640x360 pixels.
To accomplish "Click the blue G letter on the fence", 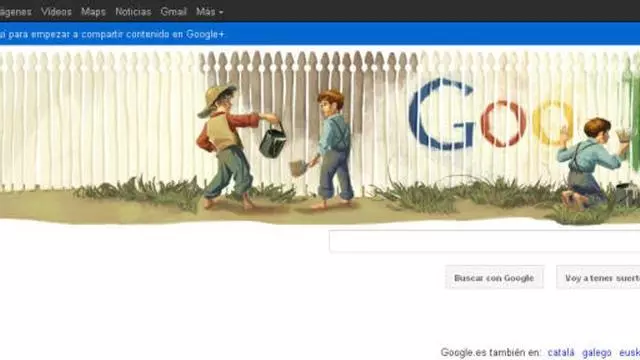I will (441, 114).
